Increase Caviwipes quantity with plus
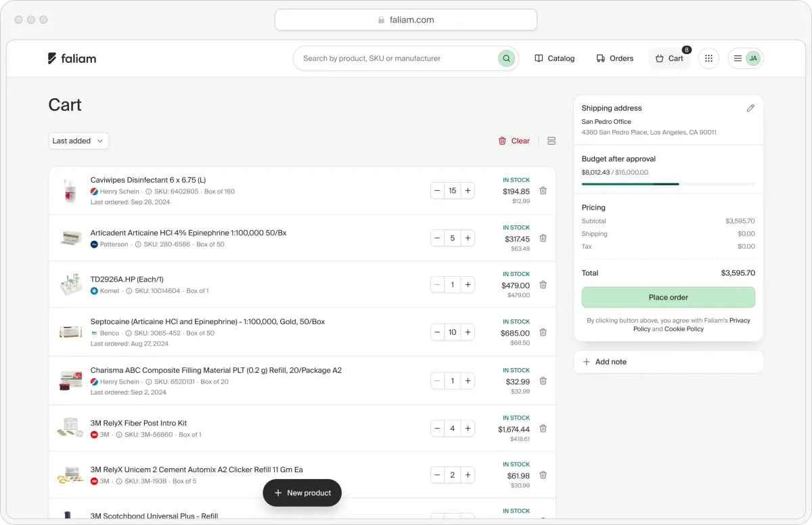This screenshot has width=812, height=525. coord(468,191)
